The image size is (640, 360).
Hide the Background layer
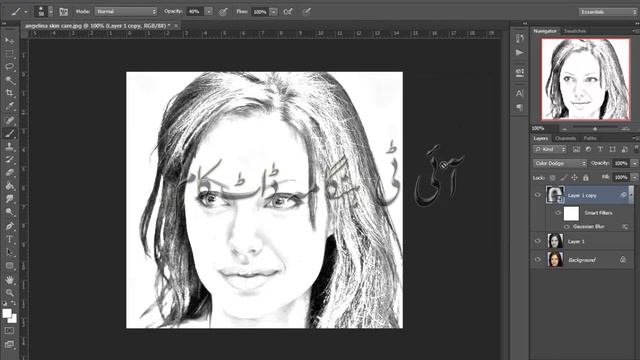538,260
